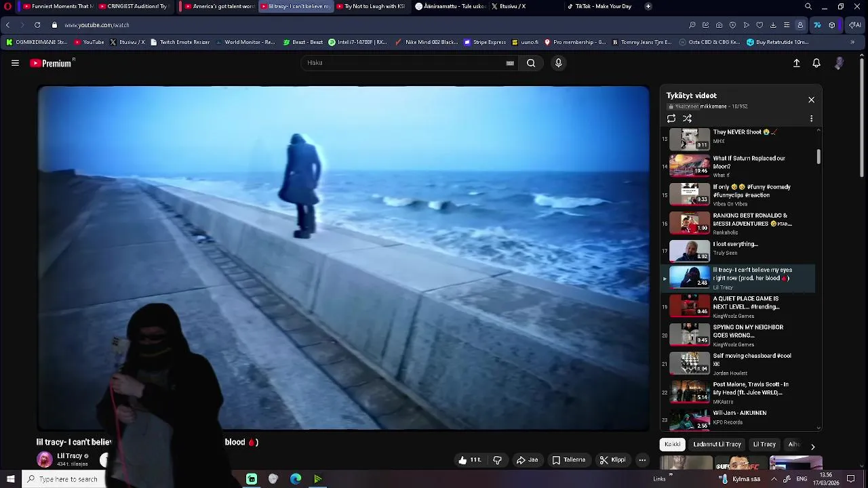Select 'SPYING ON MY NEIGHBOR GOES WRONG'
Viewport: 868px width, 488px height.
738,335
